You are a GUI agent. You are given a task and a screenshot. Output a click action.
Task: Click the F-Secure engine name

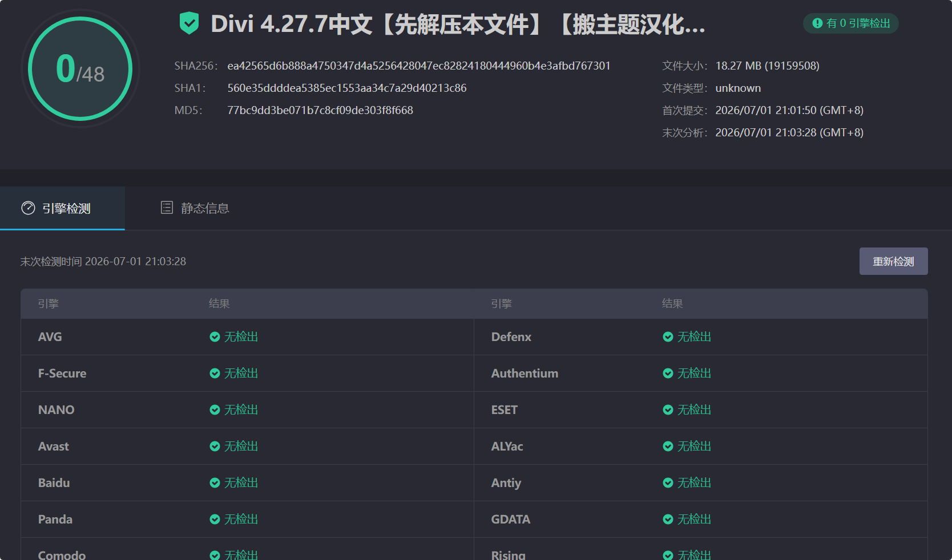tap(62, 374)
